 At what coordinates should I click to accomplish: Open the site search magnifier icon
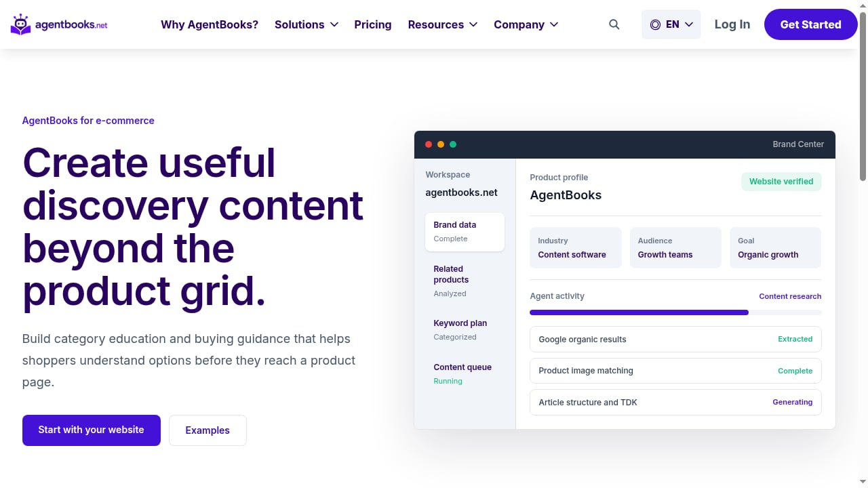coord(614,24)
